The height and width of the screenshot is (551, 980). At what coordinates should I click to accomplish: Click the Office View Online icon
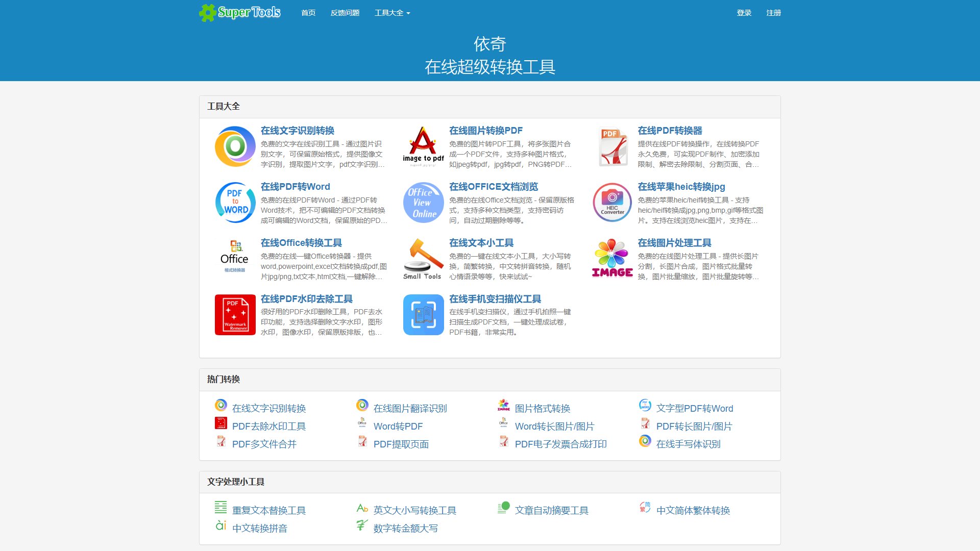[x=423, y=203]
